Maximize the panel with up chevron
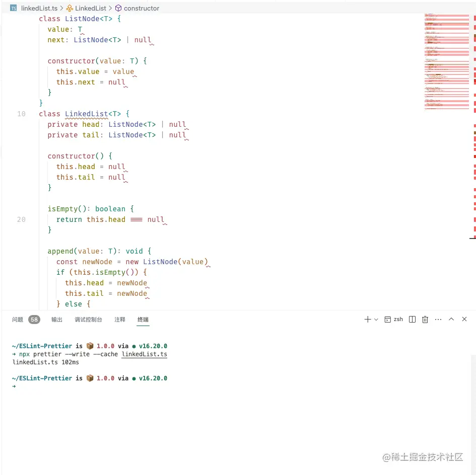This screenshot has width=476, height=475. click(451, 319)
